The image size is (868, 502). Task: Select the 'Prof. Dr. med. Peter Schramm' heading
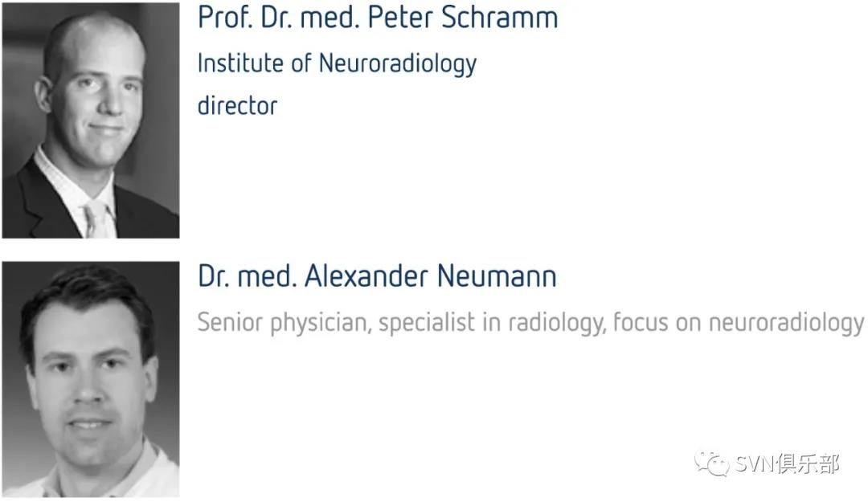(x=378, y=17)
